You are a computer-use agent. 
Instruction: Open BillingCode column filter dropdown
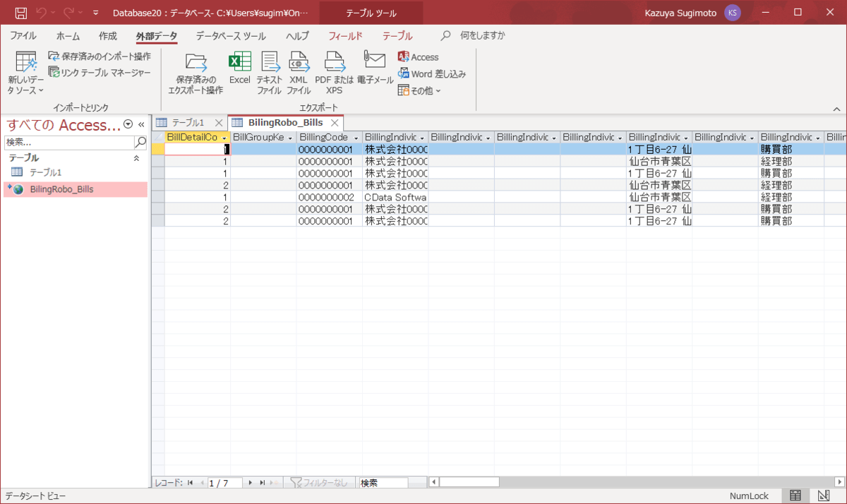[x=356, y=138]
